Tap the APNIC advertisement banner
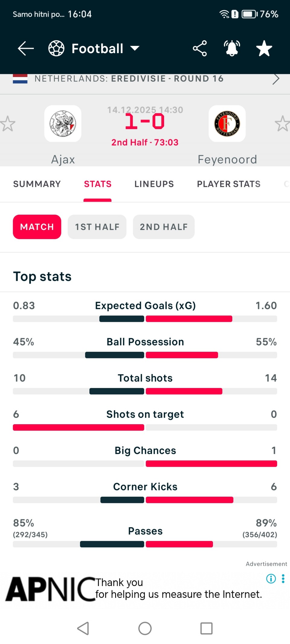Viewport: 290px width, 644px height. click(x=133, y=589)
